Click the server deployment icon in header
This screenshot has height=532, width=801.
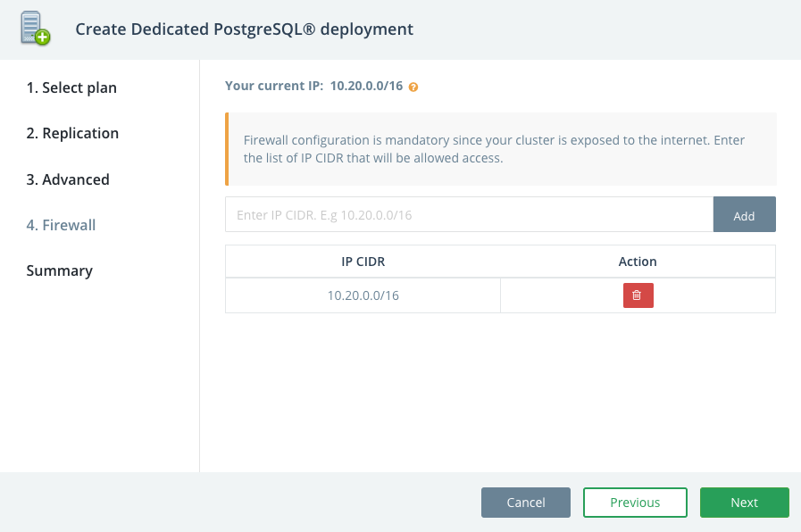[x=35, y=29]
